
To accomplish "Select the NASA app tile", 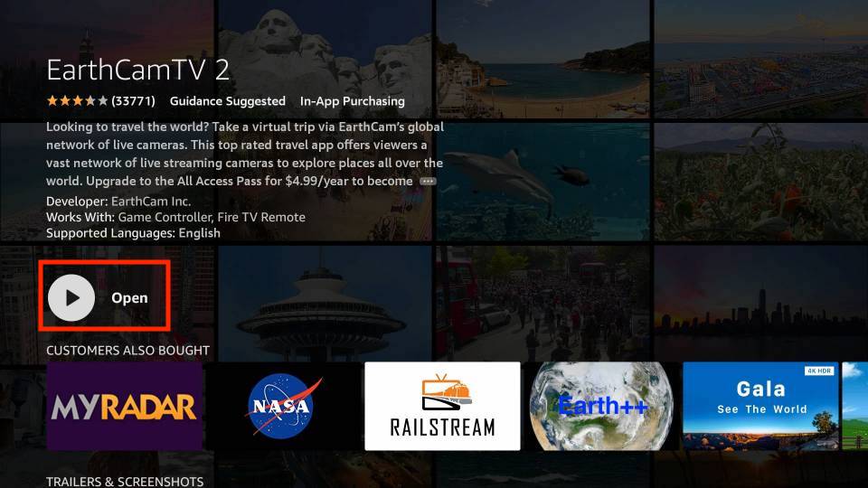I will pyautogui.click(x=284, y=406).
